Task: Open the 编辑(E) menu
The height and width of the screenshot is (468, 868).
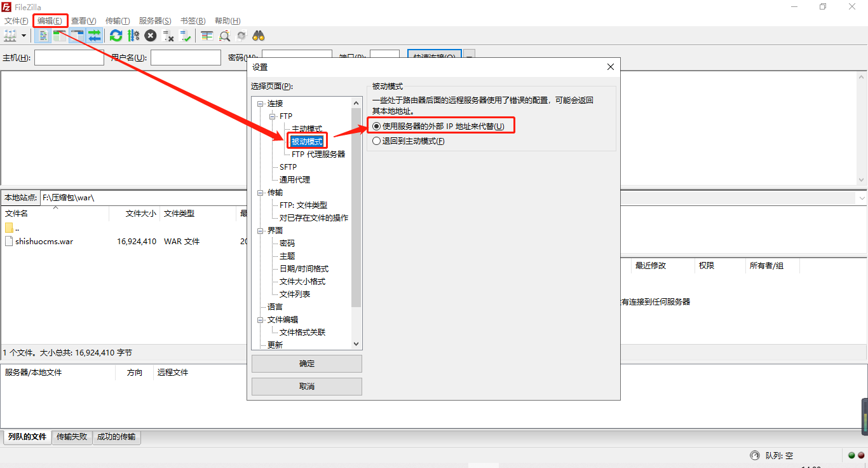Action: [50, 21]
